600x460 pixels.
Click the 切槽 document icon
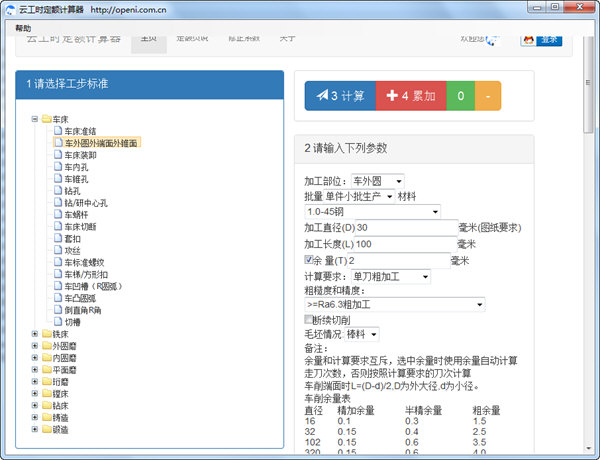58,322
